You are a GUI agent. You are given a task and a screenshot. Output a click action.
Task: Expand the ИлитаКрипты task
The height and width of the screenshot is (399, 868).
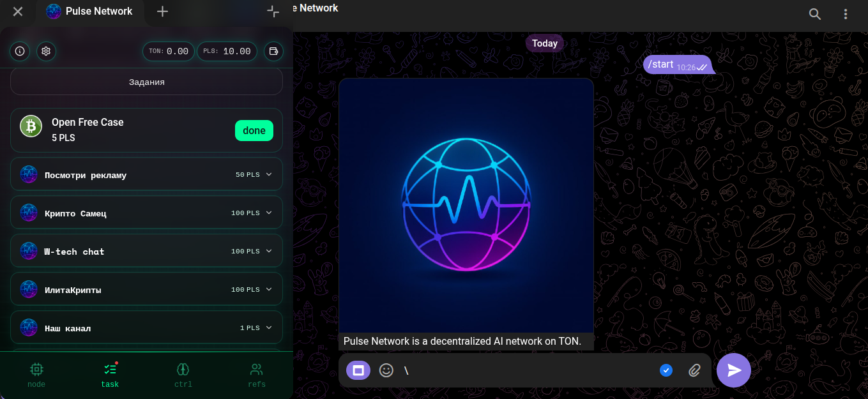(x=269, y=289)
